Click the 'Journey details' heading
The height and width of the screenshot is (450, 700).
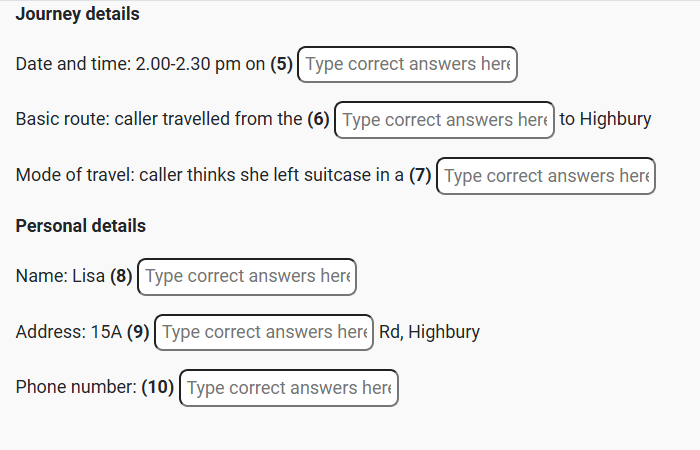78,15
